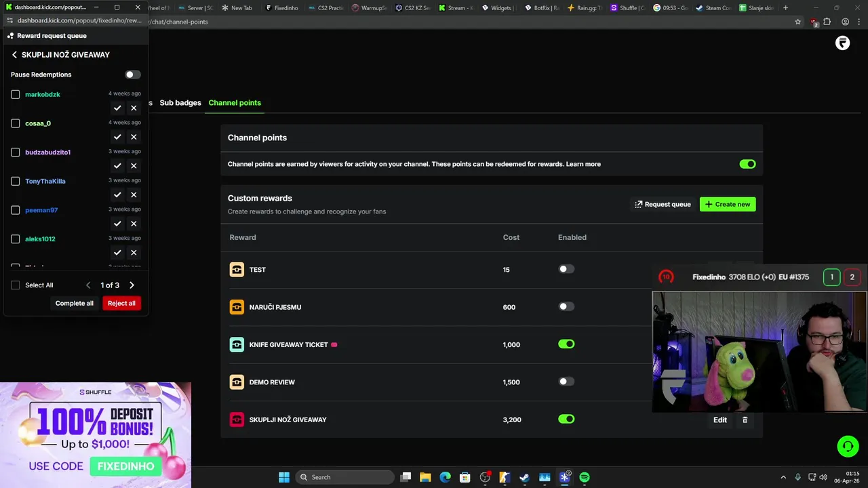Switch to the Steam Community browser tab
The width and height of the screenshot is (868, 488).
(x=713, y=7)
